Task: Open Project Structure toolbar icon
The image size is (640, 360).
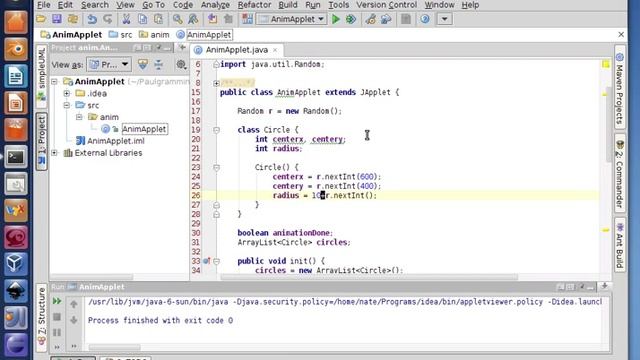Action: (386, 19)
